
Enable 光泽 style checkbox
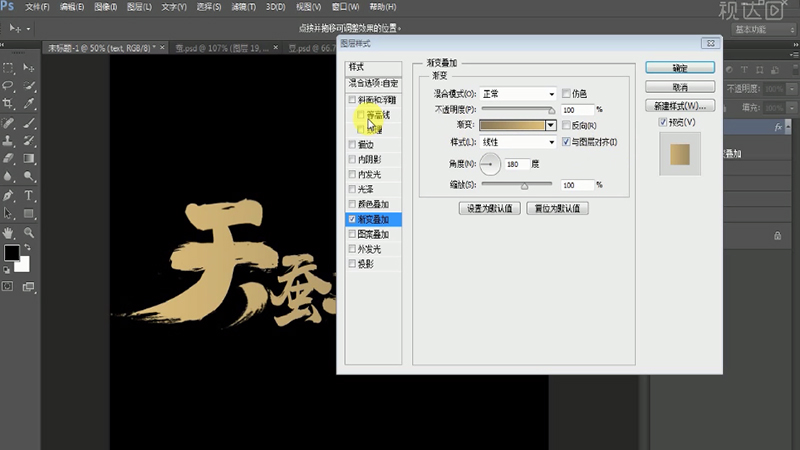click(352, 189)
